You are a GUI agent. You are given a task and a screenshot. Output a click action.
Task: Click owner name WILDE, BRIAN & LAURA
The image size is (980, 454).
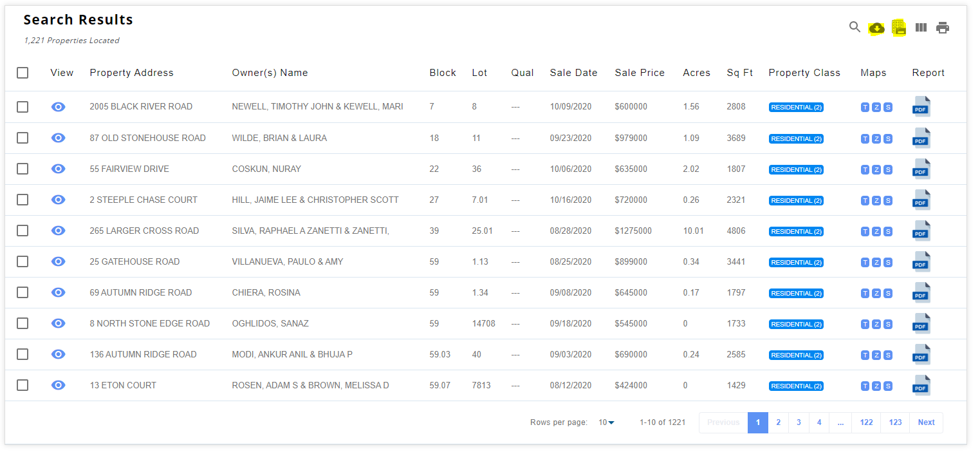pyautogui.click(x=279, y=138)
